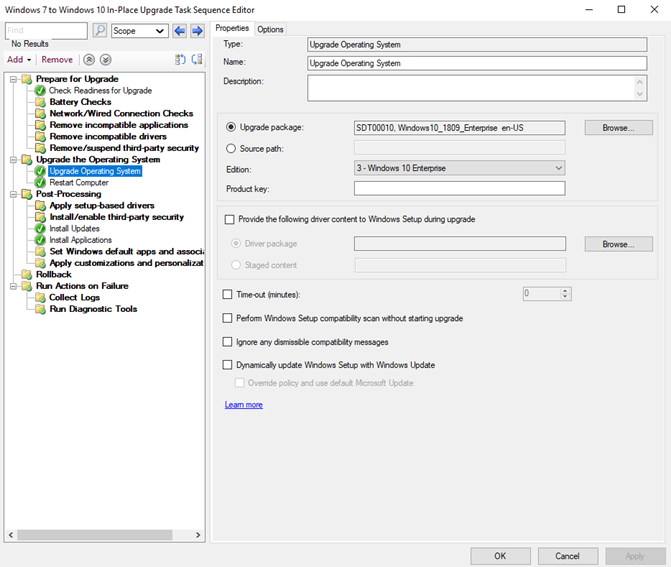
Task: Click green check icon of Install Applications
Action: coord(40,240)
